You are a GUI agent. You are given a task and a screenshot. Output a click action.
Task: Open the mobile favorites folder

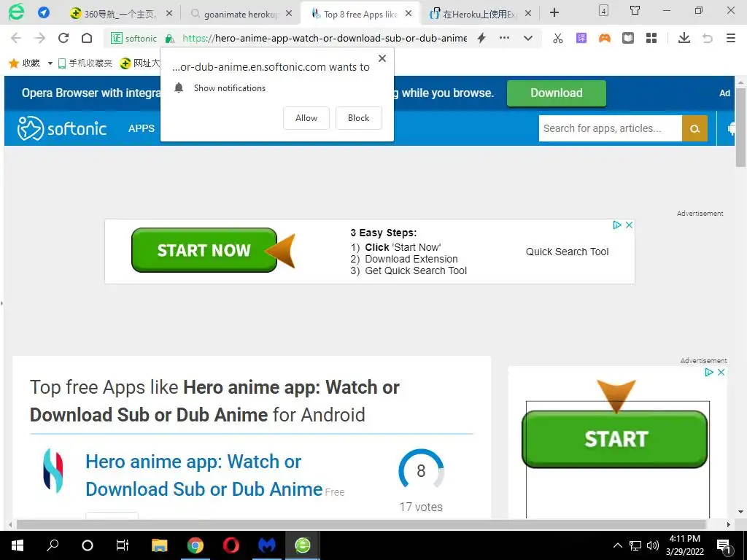click(x=85, y=63)
